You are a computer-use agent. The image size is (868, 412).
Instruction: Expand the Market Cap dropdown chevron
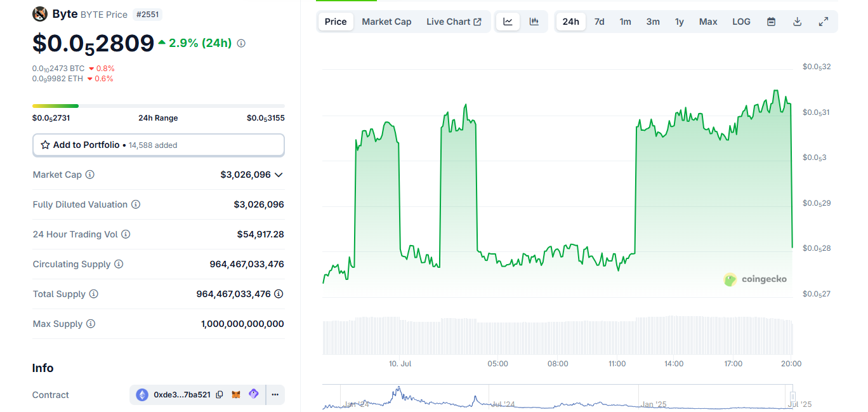pos(279,175)
